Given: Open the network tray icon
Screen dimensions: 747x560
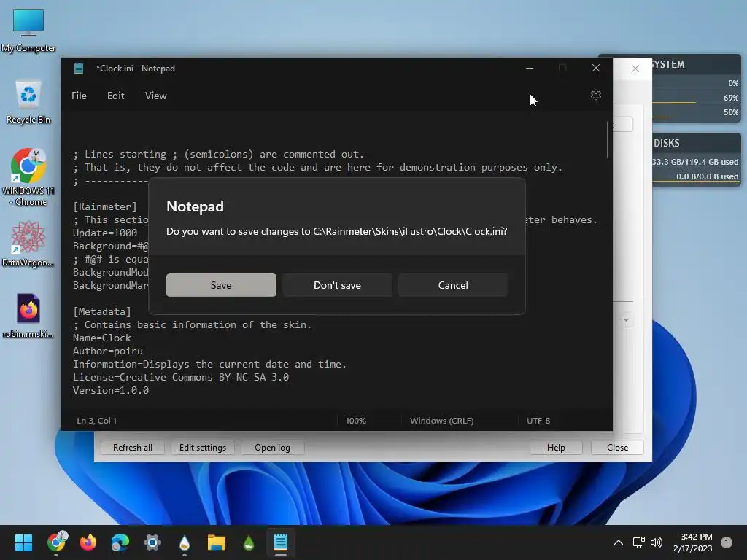Looking at the screenshot, I should pyautogui.click(x=638, y=542).
